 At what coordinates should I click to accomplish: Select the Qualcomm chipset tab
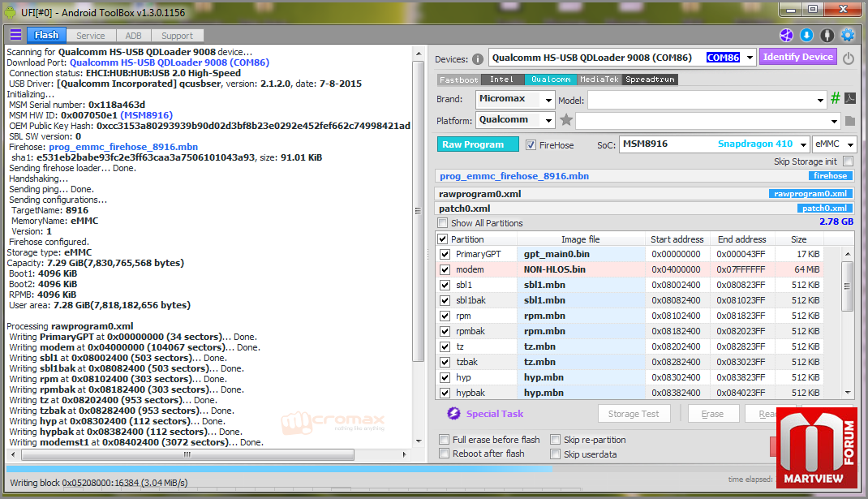[x=551, y=80]
